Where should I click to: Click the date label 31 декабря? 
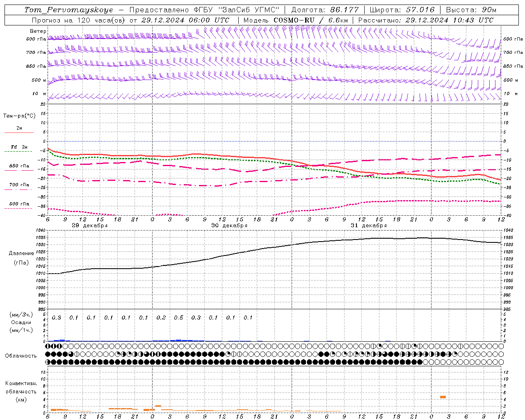[x=369, y=226]
